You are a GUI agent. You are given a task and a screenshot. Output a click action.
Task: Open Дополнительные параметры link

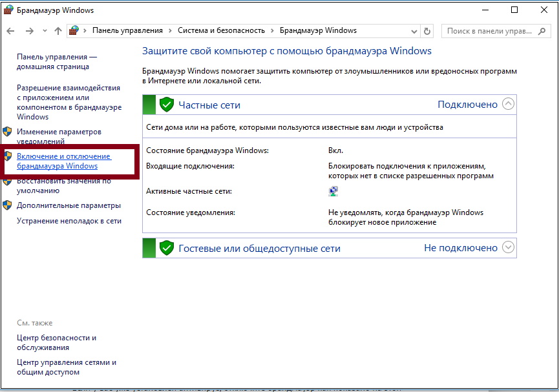click(x=69, y=205)
